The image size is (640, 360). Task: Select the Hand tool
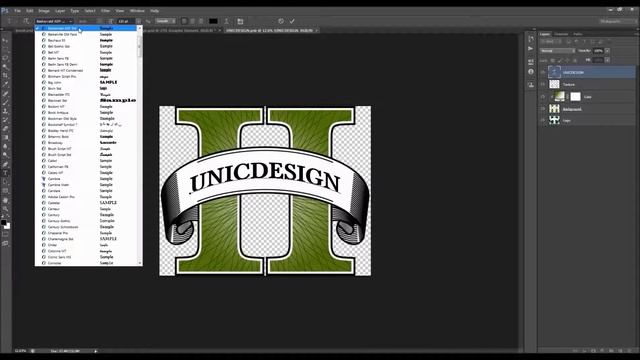point(5,200)
